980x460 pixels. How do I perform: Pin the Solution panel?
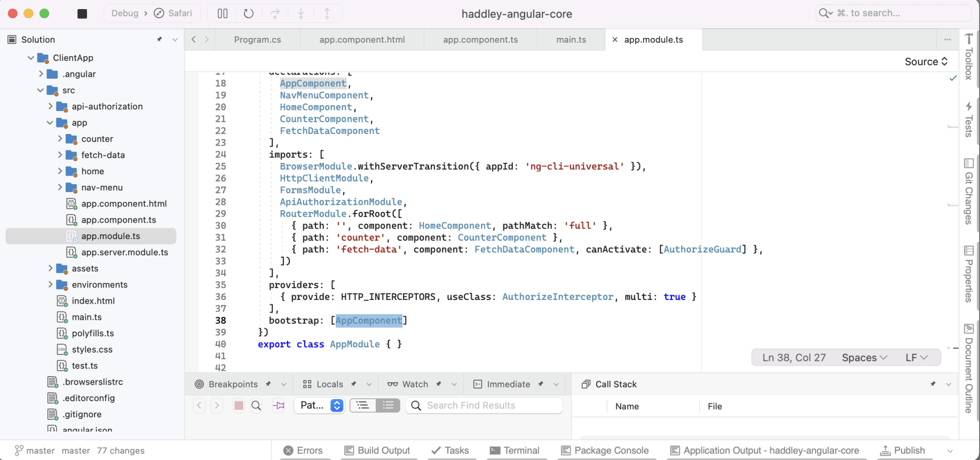[x=159, y=39]
